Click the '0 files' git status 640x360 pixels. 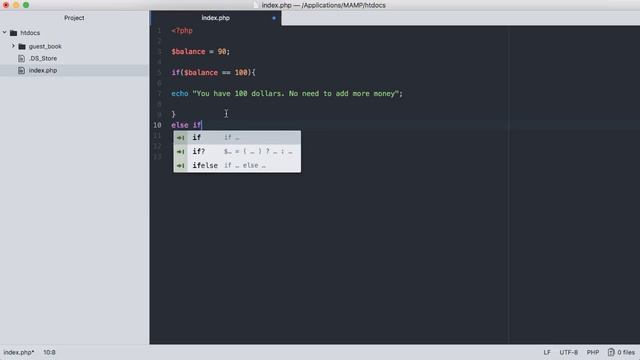pyautogui.click(x=626, y=352)
